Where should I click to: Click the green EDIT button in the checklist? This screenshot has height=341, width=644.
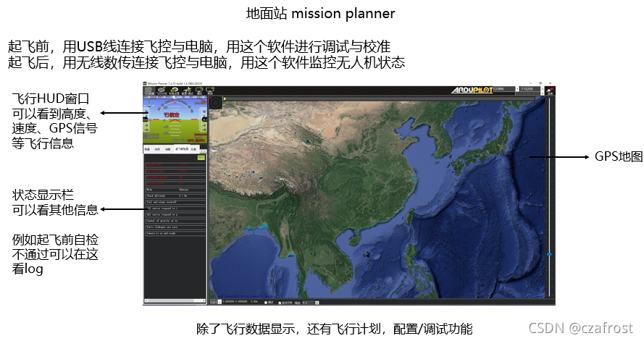click(201, 158)
